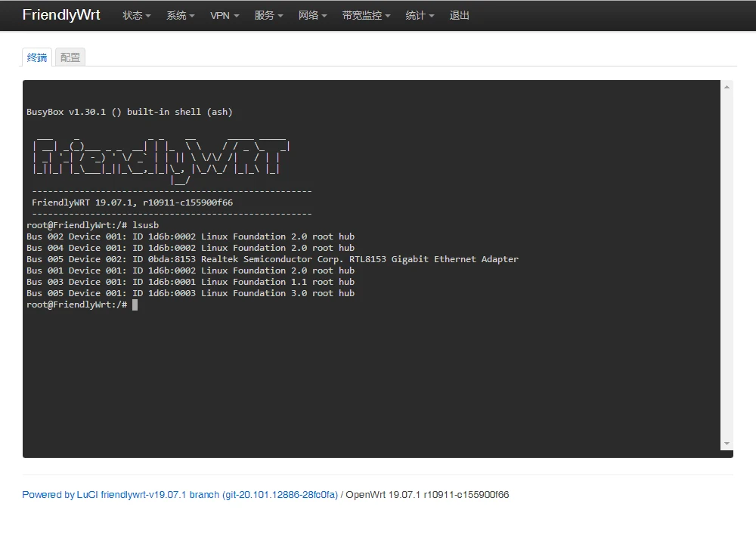Click the BusyBox v1.30.1 shell line
This screenshot has width=756, height=544.
point(129,112)
